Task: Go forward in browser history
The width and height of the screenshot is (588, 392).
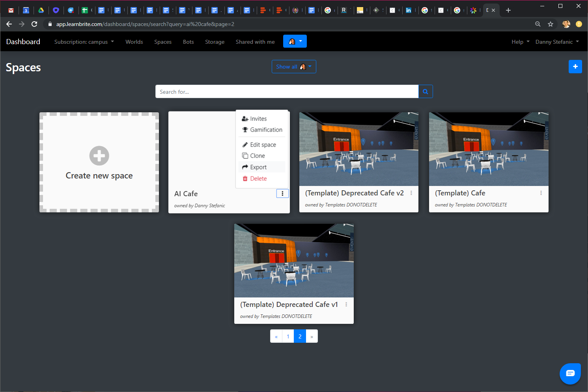Action: pyautogui.click(x=22, y=24)
